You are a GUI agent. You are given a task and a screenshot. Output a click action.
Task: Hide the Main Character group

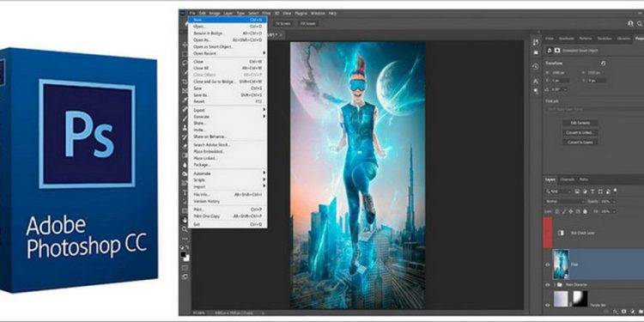[548, 284]
